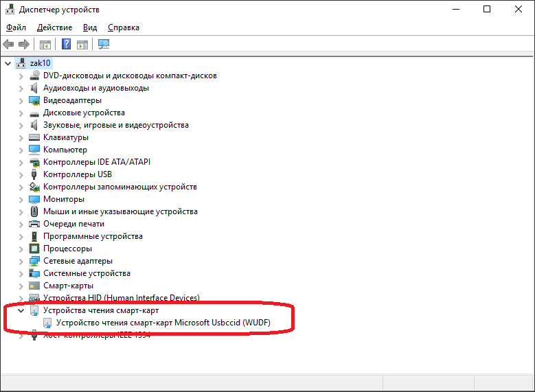The width and height of the screenshot is (535, 392).
Task: Collapse Устройства чтения смарт-карт category
Action: (21, 310)
